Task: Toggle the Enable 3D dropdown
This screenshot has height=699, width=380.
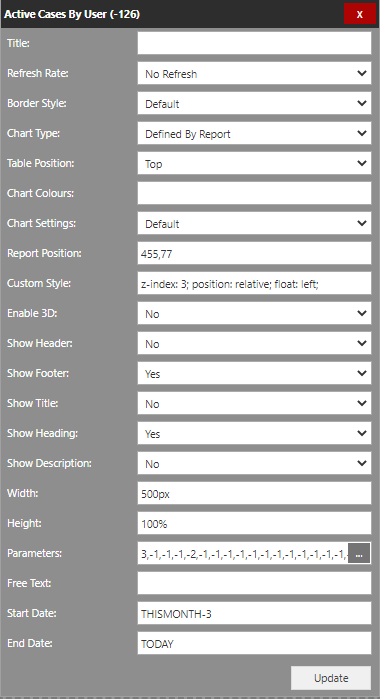Action: (254, 313)
